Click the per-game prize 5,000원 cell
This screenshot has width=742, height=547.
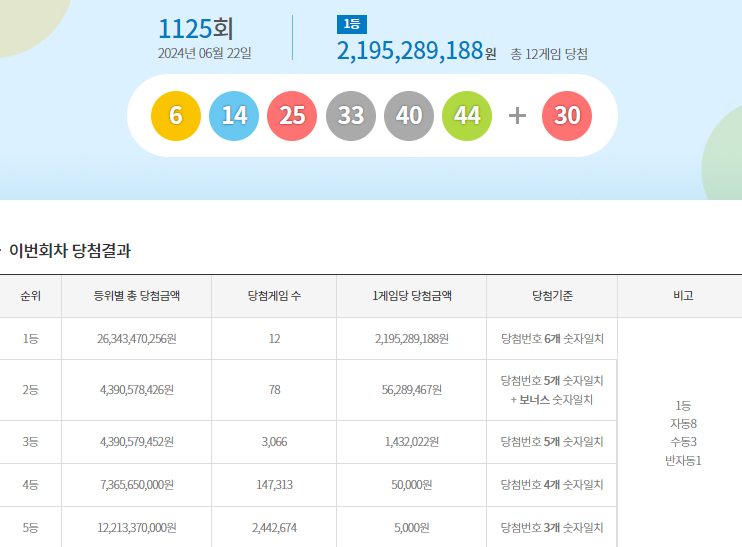tap(412, 528)
